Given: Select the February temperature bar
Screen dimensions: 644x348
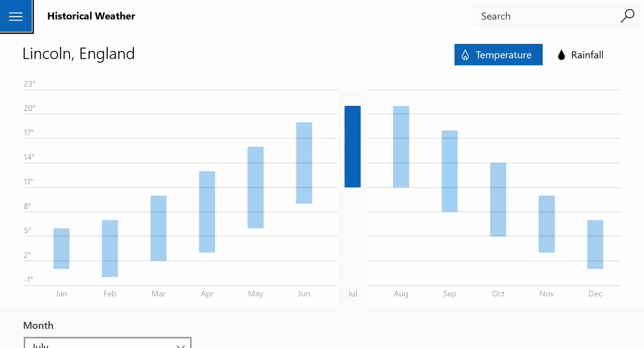Looking at the screenshot, I should tap(110, 248).
